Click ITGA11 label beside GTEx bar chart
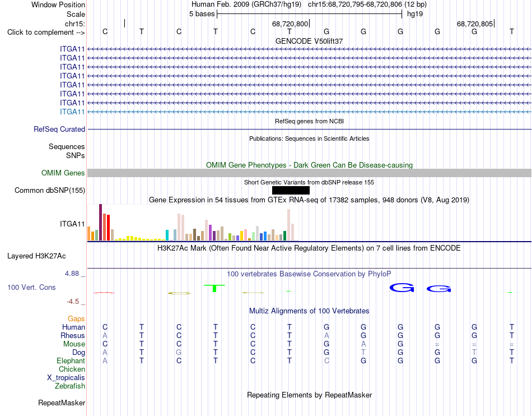The height and width of the screenshot is (416, 532). 72,224
